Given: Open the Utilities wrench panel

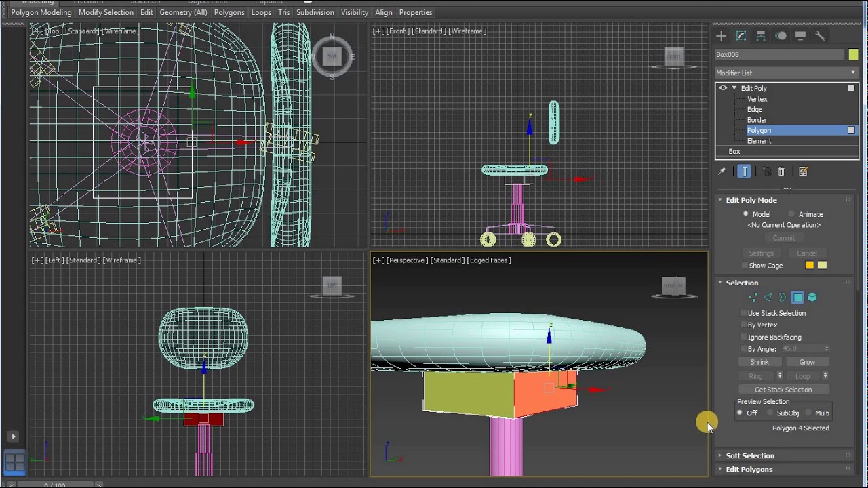Looking at the screenshot, I should [x=820, y=36].
